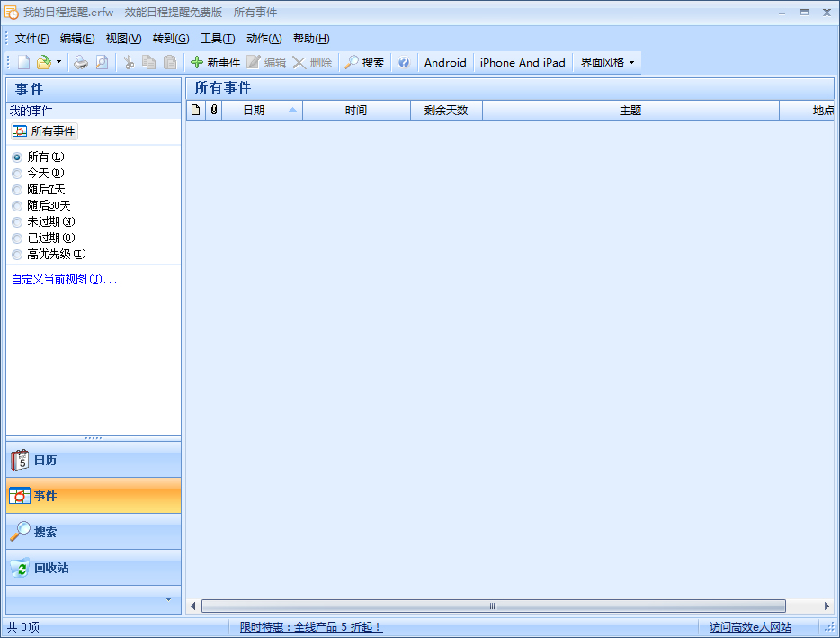This screenshot has width=840, height=638.
Task: Open the 回收站 navigation pane
Action: [x=94, y=568]
